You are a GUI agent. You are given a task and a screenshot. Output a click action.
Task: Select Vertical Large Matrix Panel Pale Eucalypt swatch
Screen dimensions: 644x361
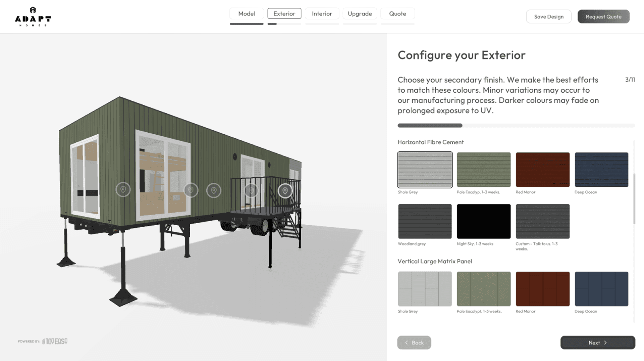pyautogui.click(x=484, y=289)
